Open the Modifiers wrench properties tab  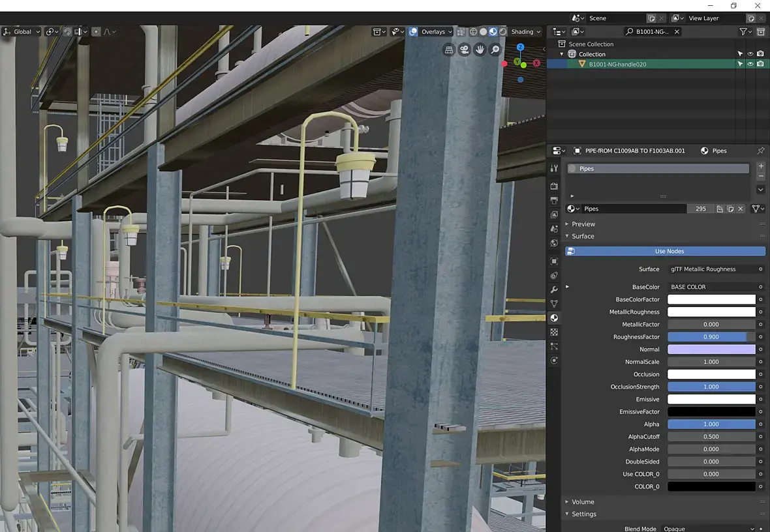coord(554,289)
